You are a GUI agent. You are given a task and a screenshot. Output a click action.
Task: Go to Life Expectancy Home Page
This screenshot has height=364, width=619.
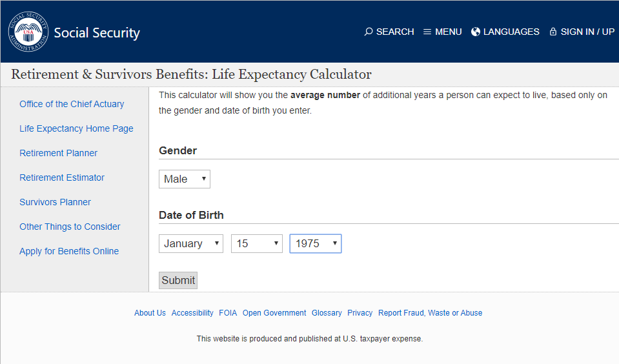click(x=77, y=128)
